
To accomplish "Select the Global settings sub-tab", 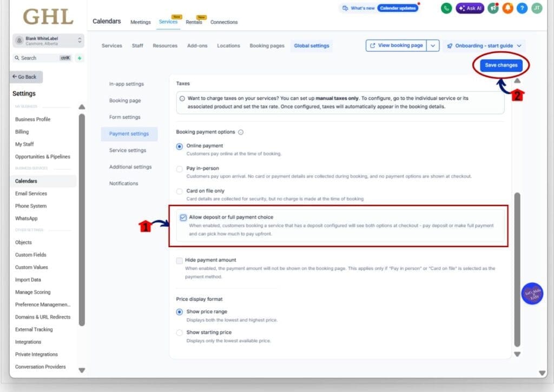I will click(311, 46).
